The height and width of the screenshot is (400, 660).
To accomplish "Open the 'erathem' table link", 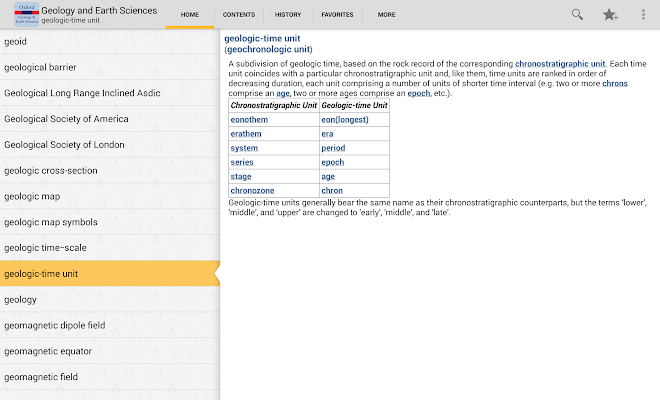I will 246,134.
